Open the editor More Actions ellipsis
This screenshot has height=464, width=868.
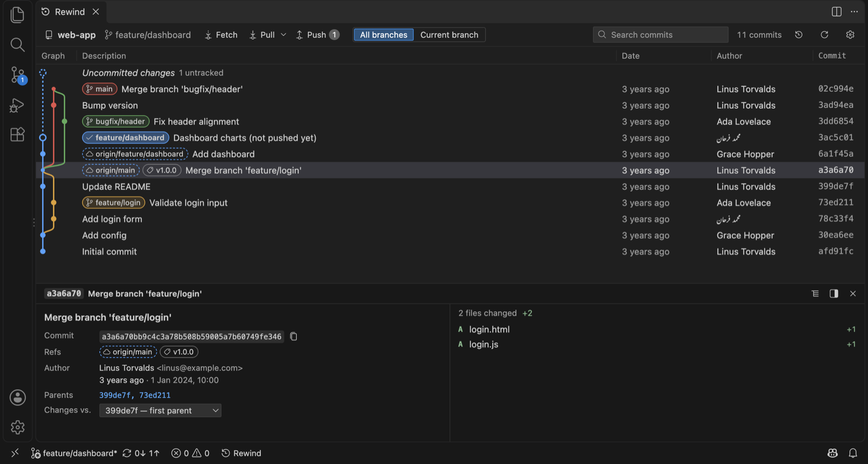854,11
